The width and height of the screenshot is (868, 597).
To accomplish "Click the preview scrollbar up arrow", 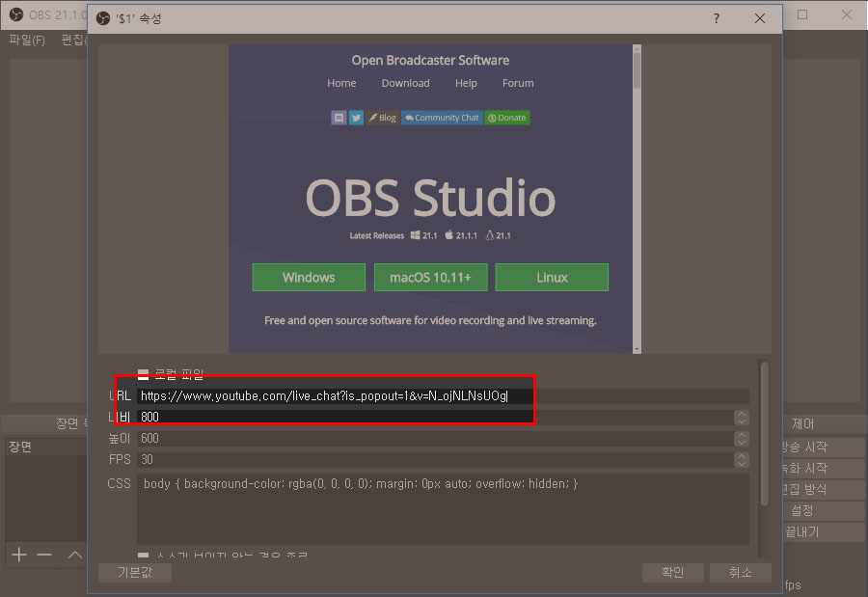I will (637, 49).
